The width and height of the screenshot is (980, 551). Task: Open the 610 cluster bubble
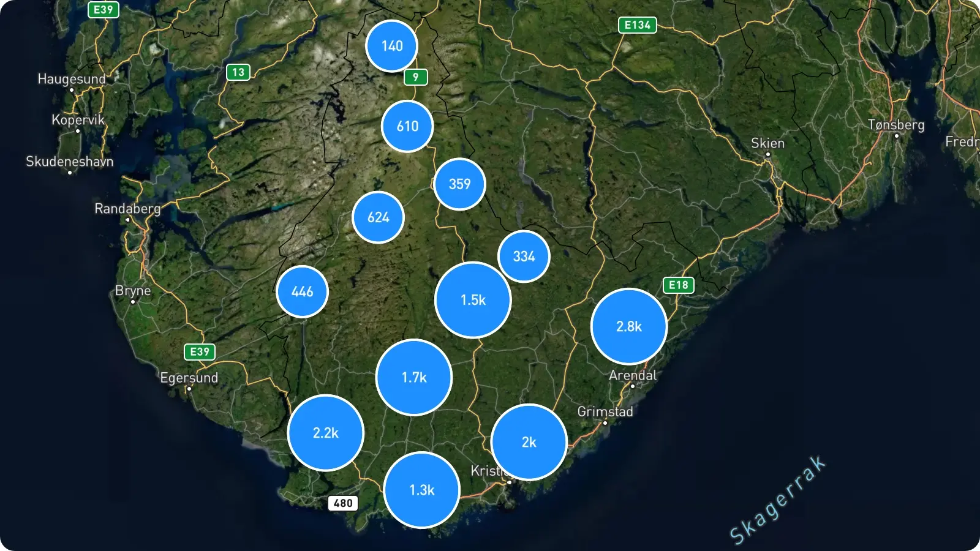point(407,126)
